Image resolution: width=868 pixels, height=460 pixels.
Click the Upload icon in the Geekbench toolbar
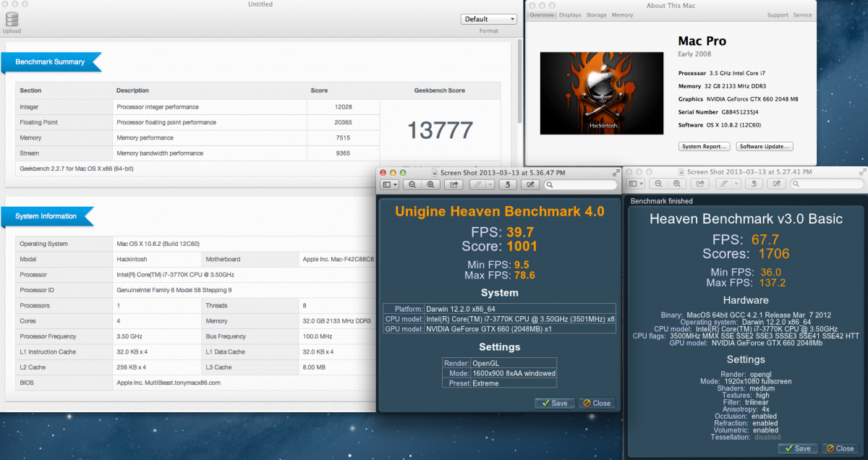click(12, 20)
